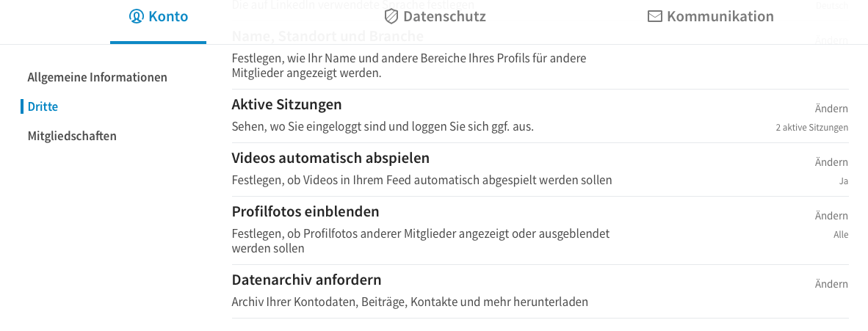The height and width of the screenshot is (331, 868).
Task: Open the Datenschutz tab
Action: [435, 17]
